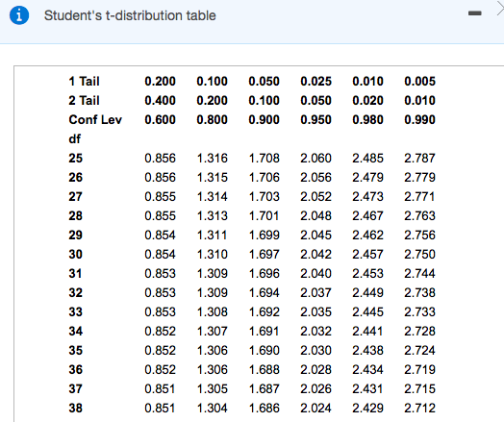504x422 pixels.
Task: Click the df 25 row label
Action: [x=76, y=158]
